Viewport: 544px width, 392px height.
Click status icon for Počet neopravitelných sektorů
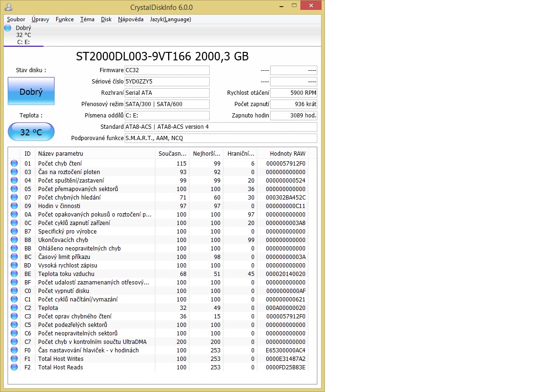(14, 333)
